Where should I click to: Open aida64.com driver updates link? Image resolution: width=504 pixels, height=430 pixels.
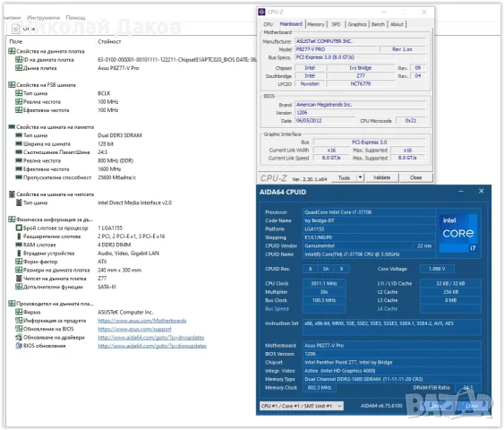pos(151,338)
